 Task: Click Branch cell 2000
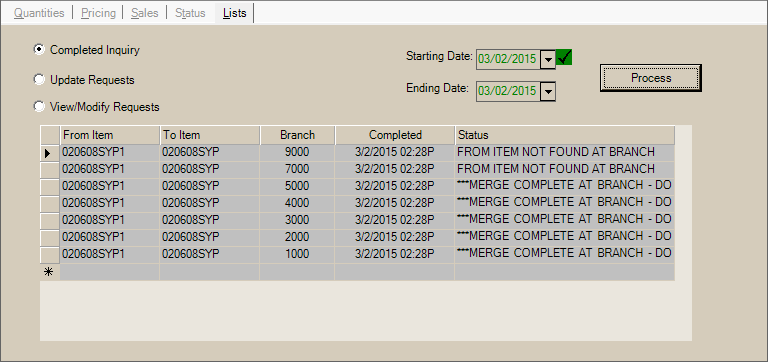coord(297,237)
